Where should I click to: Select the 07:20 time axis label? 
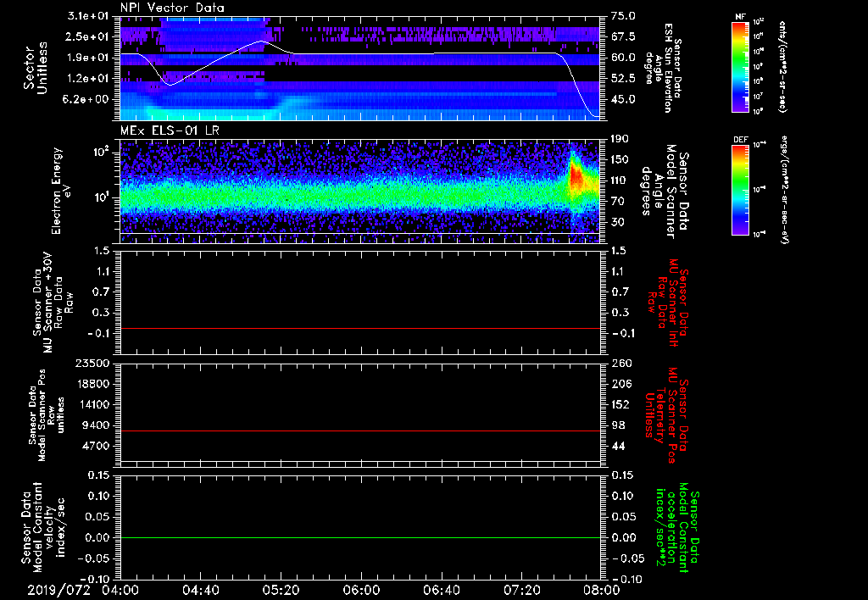pyautogui.click(x=522, y=590)
